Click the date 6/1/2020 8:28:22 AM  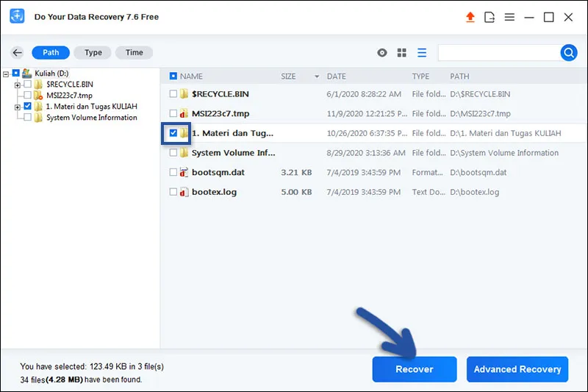click(364, 94)
